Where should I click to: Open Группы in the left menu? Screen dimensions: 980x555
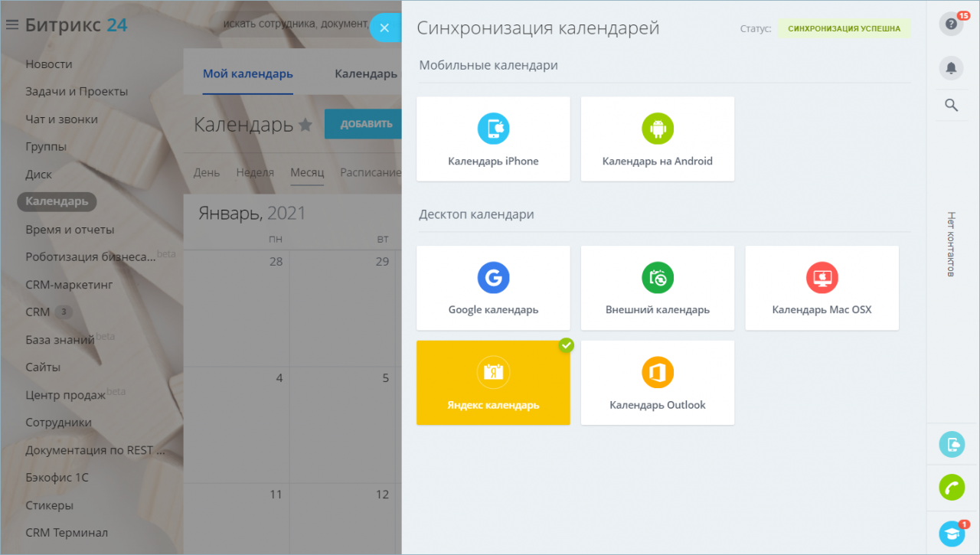click(46, 147)
